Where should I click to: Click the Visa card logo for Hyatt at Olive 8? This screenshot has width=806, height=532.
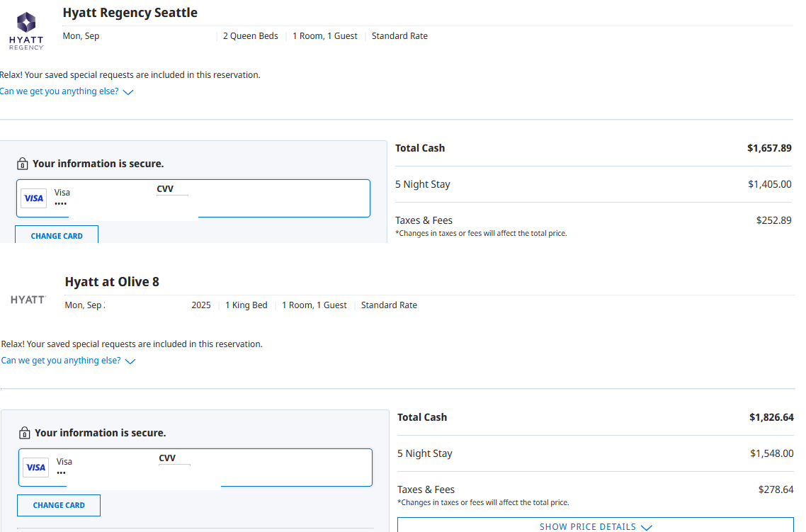tap(36, 468)
